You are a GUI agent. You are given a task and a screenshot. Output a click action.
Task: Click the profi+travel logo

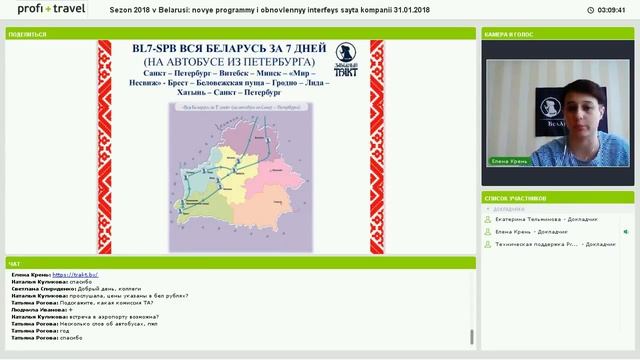(x=51, y=9)
